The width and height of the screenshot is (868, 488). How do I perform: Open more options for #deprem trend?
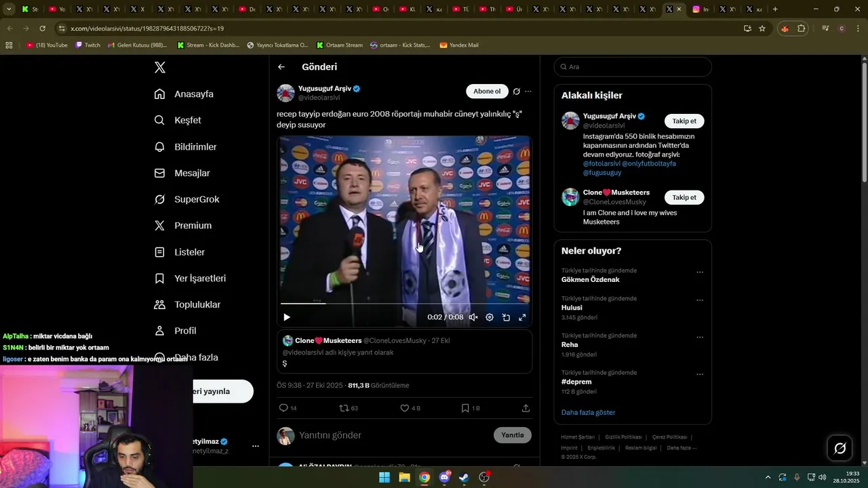tap(700, 374)
